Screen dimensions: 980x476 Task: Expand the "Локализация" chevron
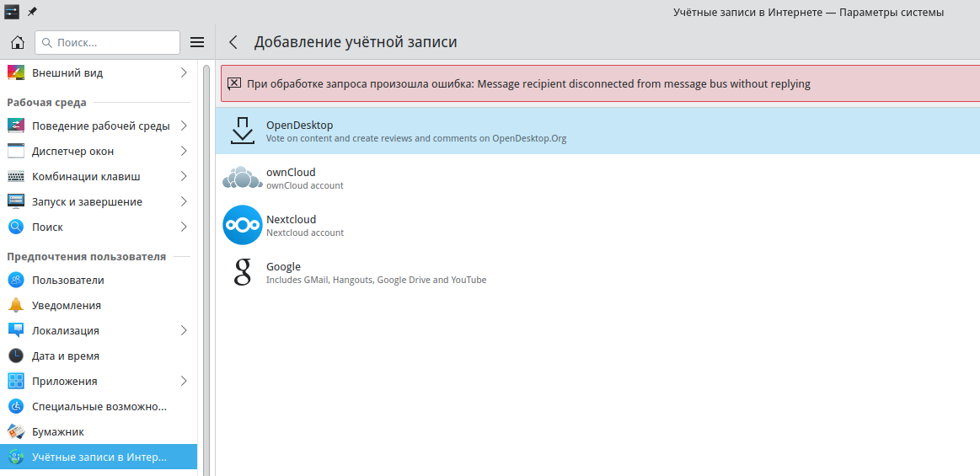click(x=184, y=330)
